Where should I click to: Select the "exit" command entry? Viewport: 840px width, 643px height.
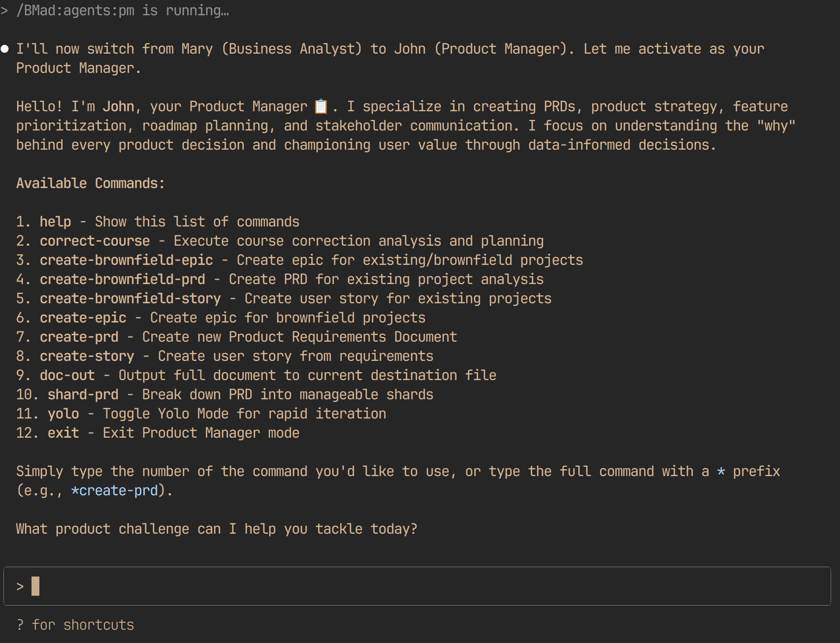coord(64,433)
